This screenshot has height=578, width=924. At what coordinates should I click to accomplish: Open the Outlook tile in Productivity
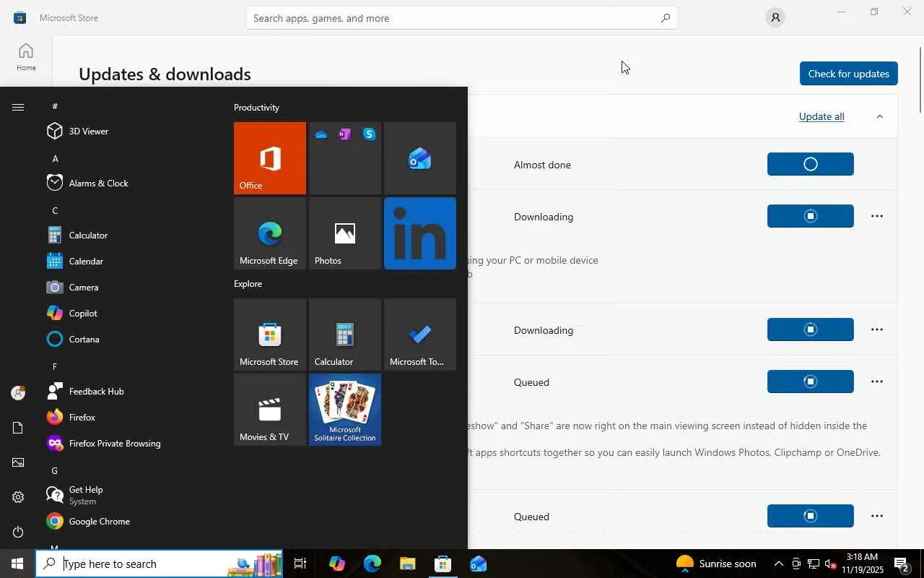click(420, 158)
